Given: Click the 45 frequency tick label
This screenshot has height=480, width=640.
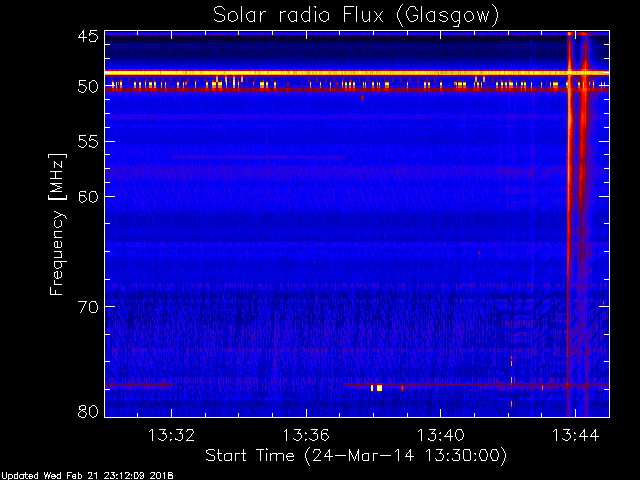Looking at the screenshot, I should point(88,36).
